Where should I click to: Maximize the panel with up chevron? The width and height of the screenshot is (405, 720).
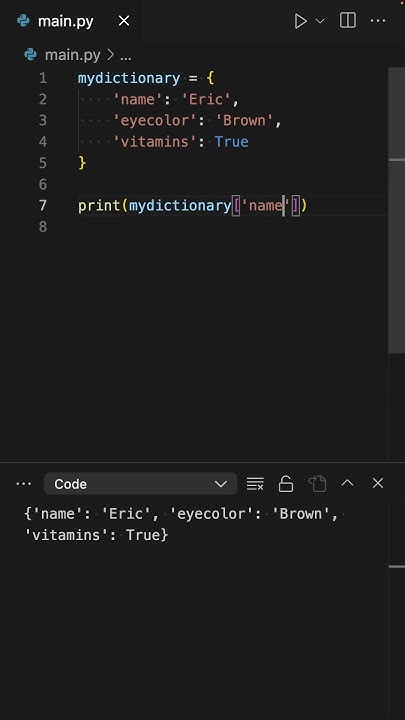pos(347,483)
